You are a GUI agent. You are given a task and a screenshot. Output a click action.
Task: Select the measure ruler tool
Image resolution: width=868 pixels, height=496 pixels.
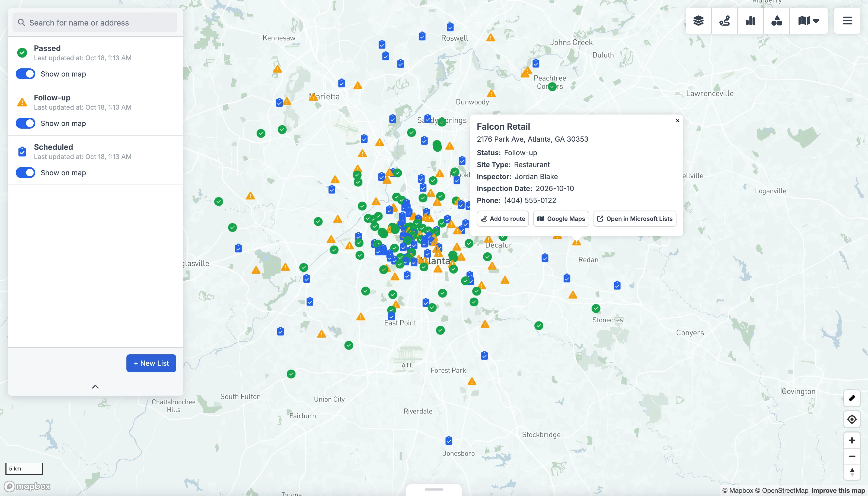click(x=852, y=398)
